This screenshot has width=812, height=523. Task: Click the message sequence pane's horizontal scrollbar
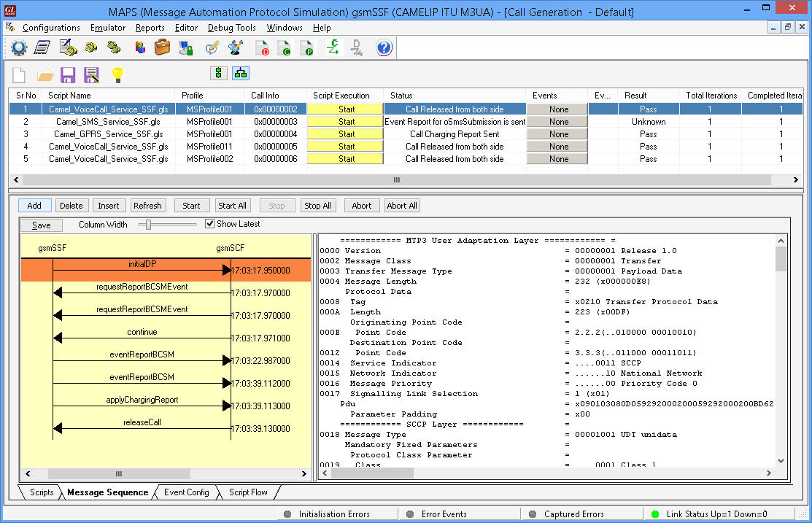[x=119, y=474]
